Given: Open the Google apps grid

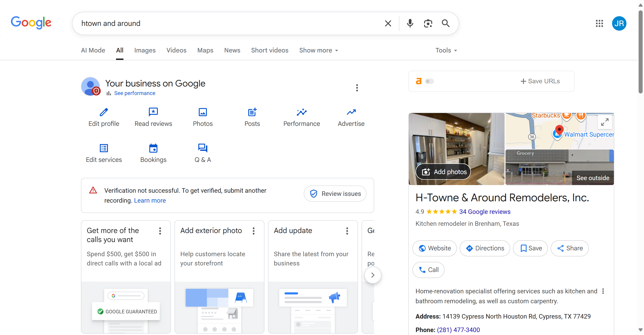Looking at the screenshot, I should [599, 23].
